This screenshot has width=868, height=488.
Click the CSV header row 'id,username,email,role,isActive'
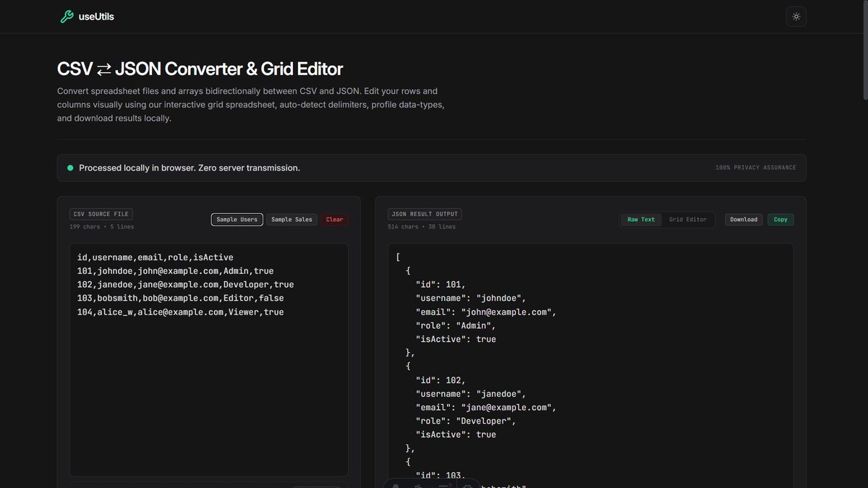[156, 257]
